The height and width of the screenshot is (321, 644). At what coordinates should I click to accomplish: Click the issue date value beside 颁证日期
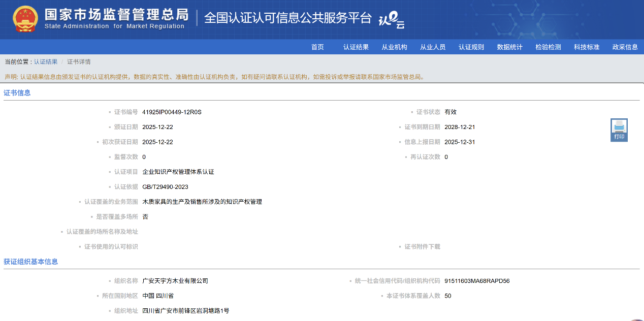pos(157,127)
